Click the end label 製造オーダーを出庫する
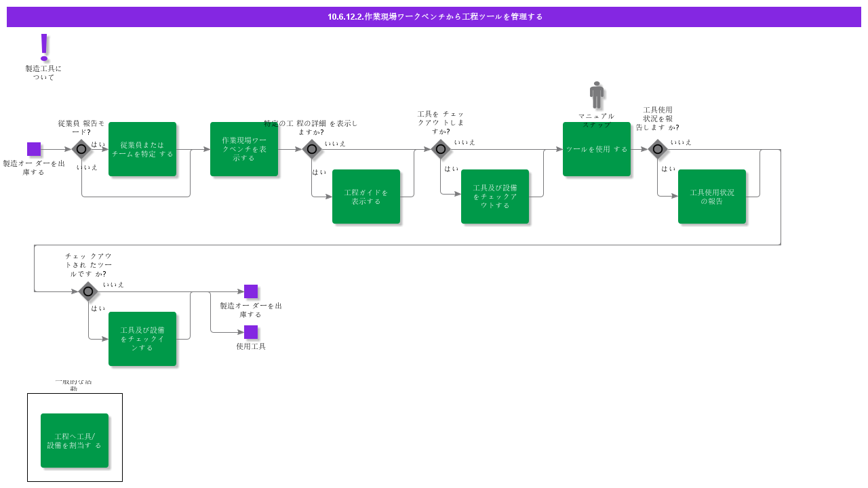 point(251,310)
